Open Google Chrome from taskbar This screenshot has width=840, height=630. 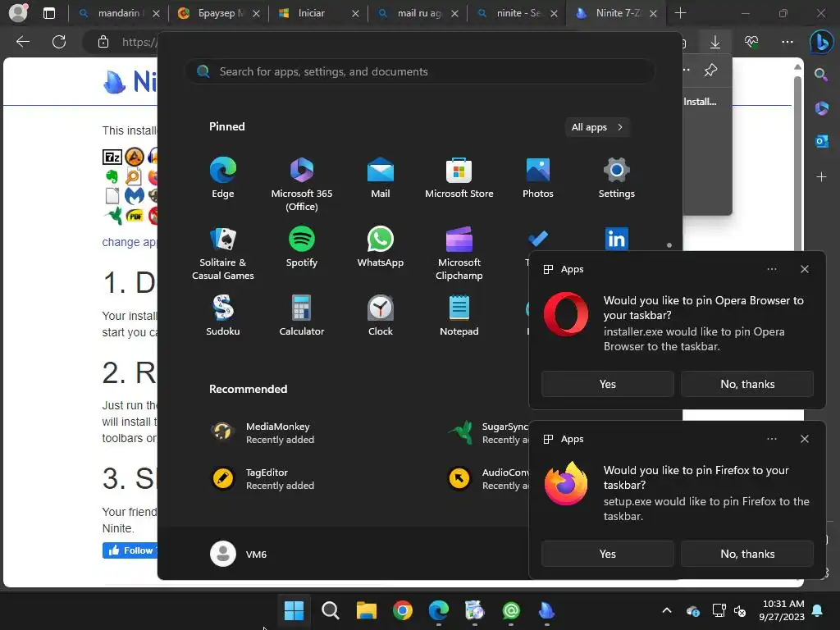click(x=402, y=610)
